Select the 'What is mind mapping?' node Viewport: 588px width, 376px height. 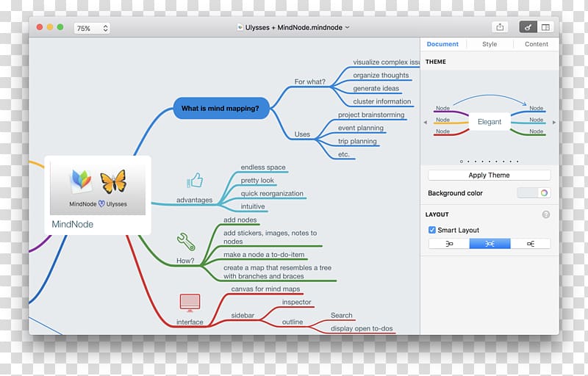click(x=220, y=109)
